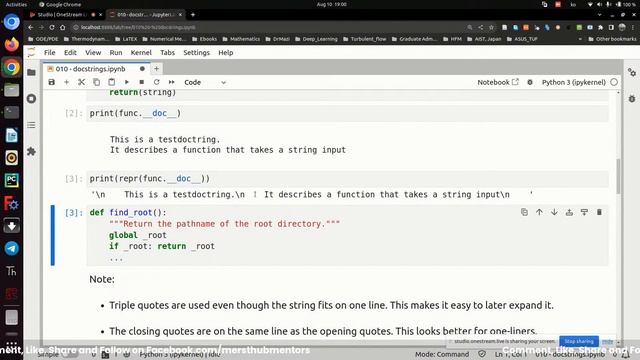Click the print(func.__doc__) code cell
Image resolution: width=640 pixels, height=360 pixels.
coord(347,113)
